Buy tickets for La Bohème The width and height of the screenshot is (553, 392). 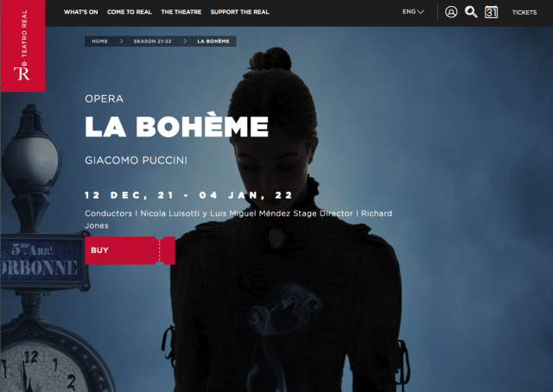[130, 250]
